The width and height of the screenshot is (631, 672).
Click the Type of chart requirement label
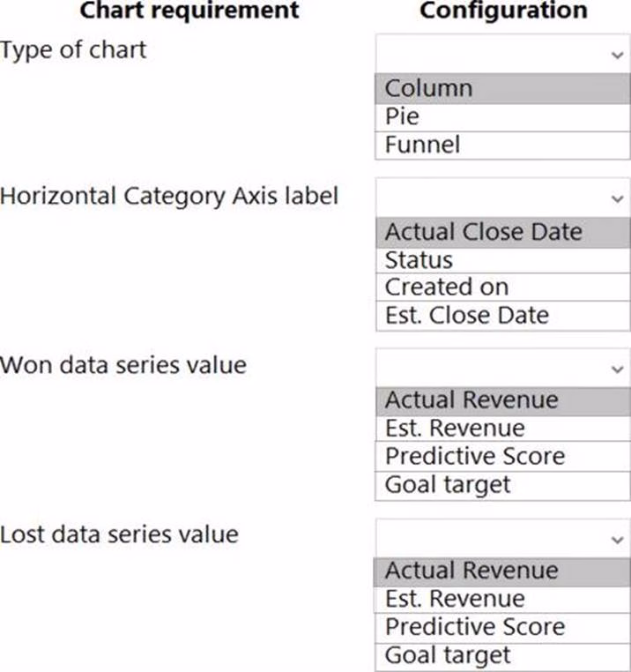[x=73, y=49]
